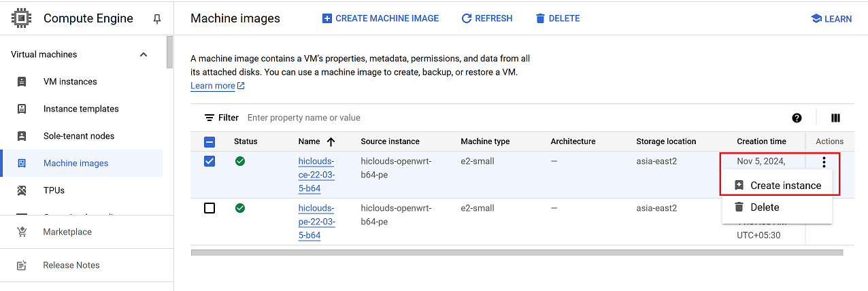Sort by Name using the arrow icon
Viewport: 868px width, 291px height.
coord(331,141)
